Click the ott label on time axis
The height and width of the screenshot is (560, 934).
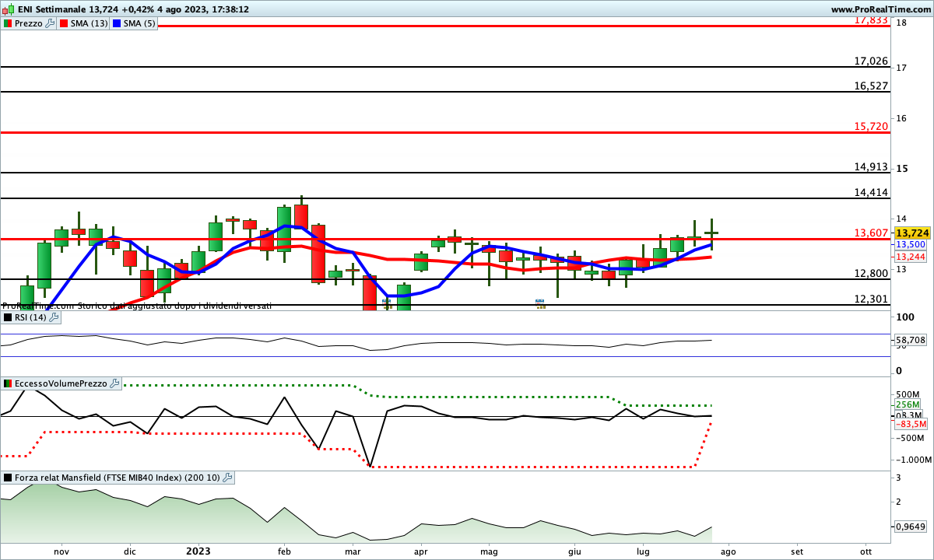866,551
